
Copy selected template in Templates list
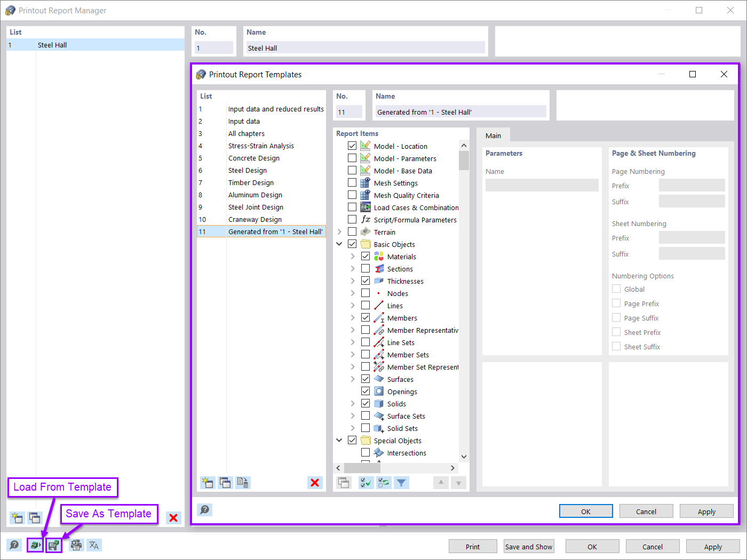(226, 483)
